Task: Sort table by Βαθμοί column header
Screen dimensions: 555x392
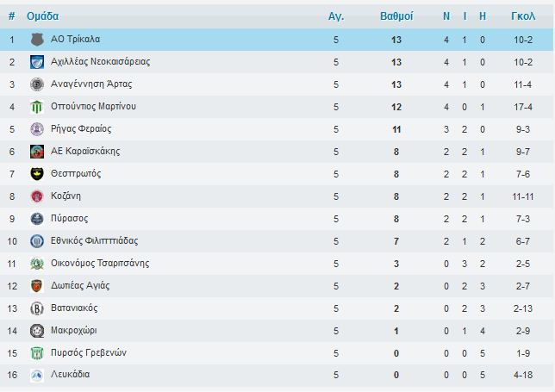Action: [396, 16]
